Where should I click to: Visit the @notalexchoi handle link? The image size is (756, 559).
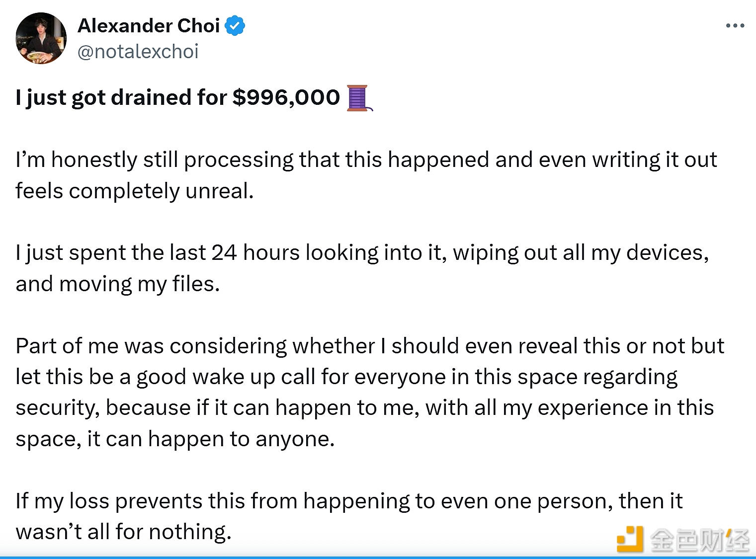tap(138, 52)
